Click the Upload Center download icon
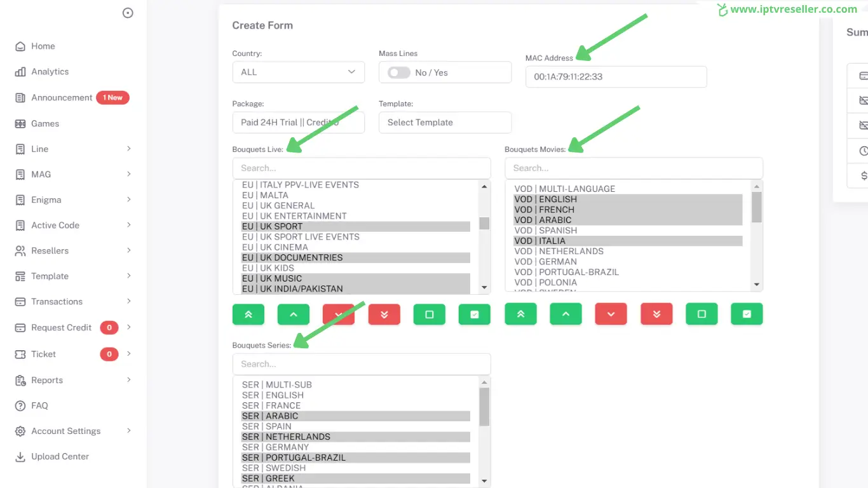Viewport: 868px width, 488px height. click(x=20, y=457)
